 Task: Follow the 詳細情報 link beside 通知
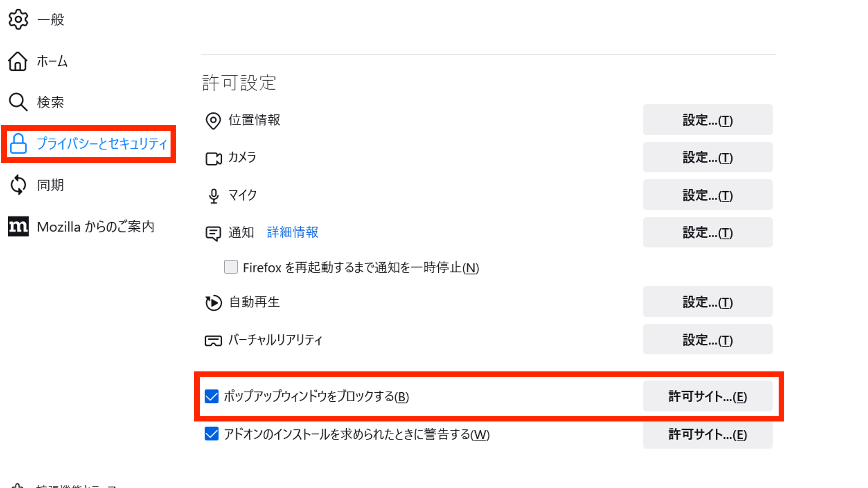pyautogui.click(x=292, y=232)
